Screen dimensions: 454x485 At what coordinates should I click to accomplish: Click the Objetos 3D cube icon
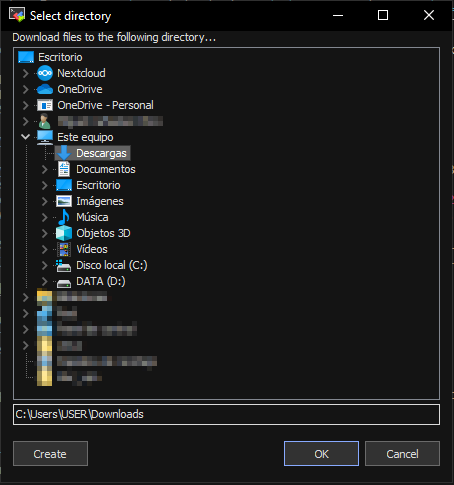click(x=64, y=233)
